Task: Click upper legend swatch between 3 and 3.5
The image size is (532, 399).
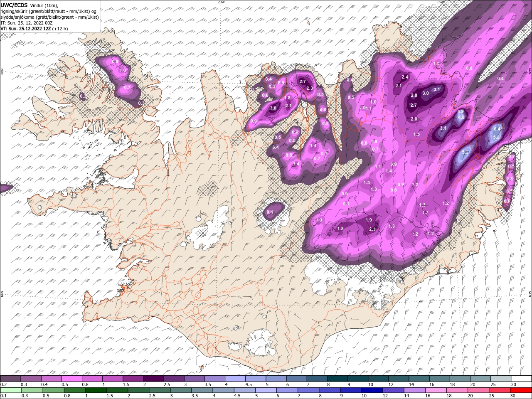Action: tap(194, 379)
